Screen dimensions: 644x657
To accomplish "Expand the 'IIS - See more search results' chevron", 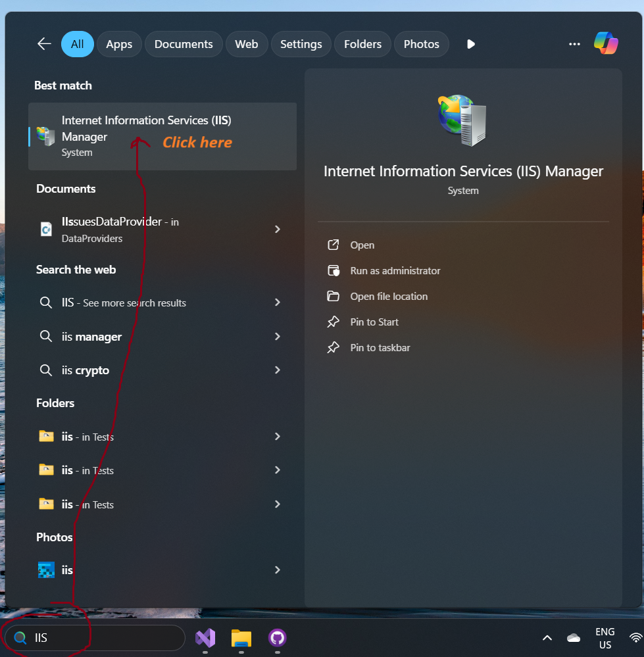I will coord(277,303).
